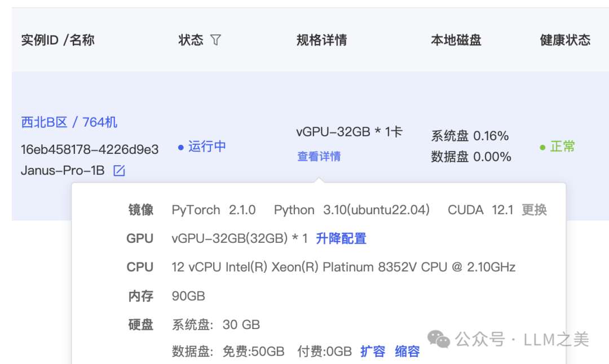Click the WeChat logo in the watermark

[x=439, y=339]
